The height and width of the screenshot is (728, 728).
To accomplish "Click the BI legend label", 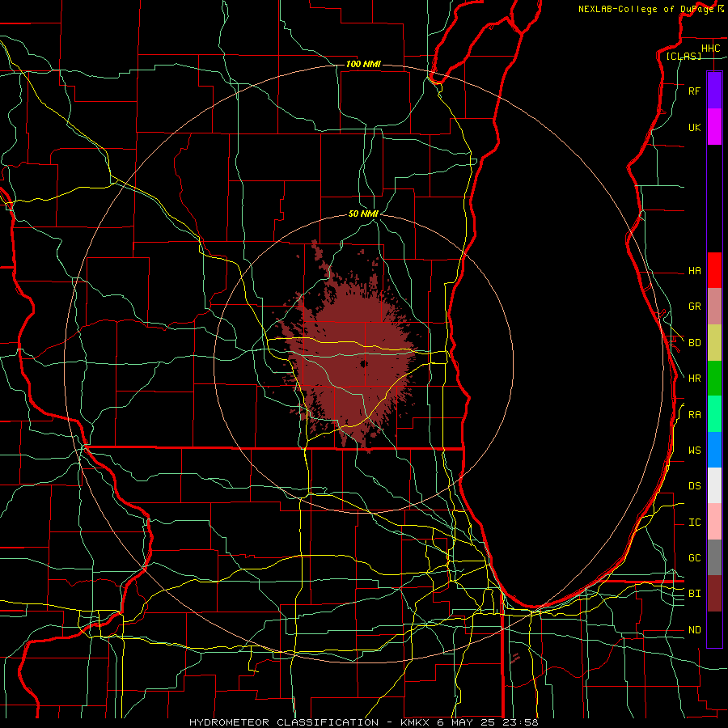I will tap(694, 594).
